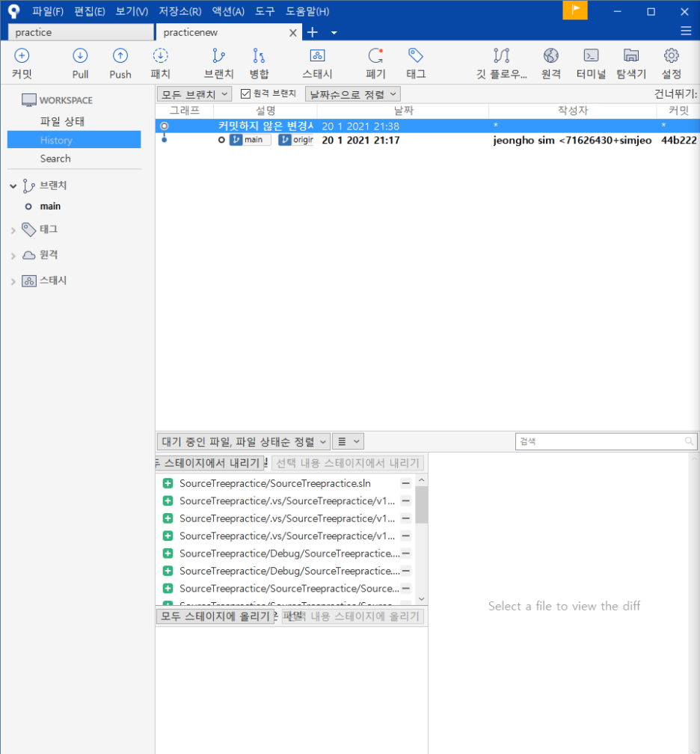The width and height of the screenshot is (700, 754).
Task: Click the Pull toolbar icon
Action: (80, 64)
